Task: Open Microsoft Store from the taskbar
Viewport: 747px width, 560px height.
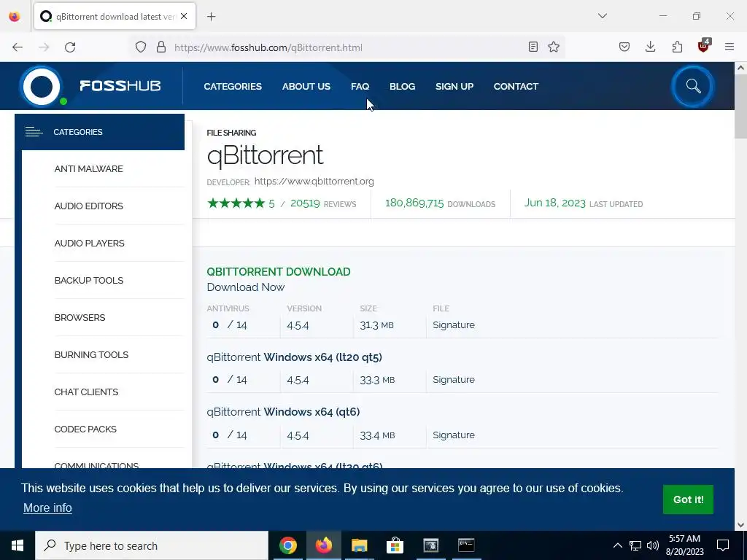Action: coord(395,545)
